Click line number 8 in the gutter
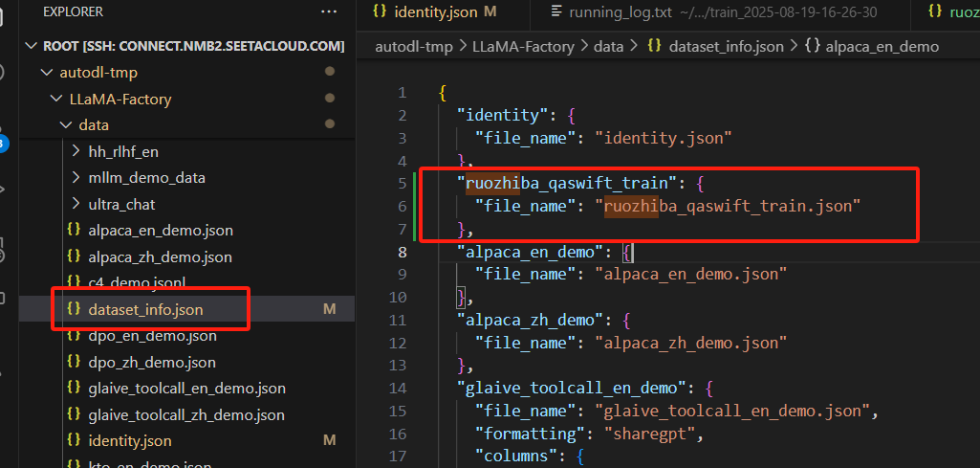This screenshot has width=980, height=468. [x=401, y=252]
